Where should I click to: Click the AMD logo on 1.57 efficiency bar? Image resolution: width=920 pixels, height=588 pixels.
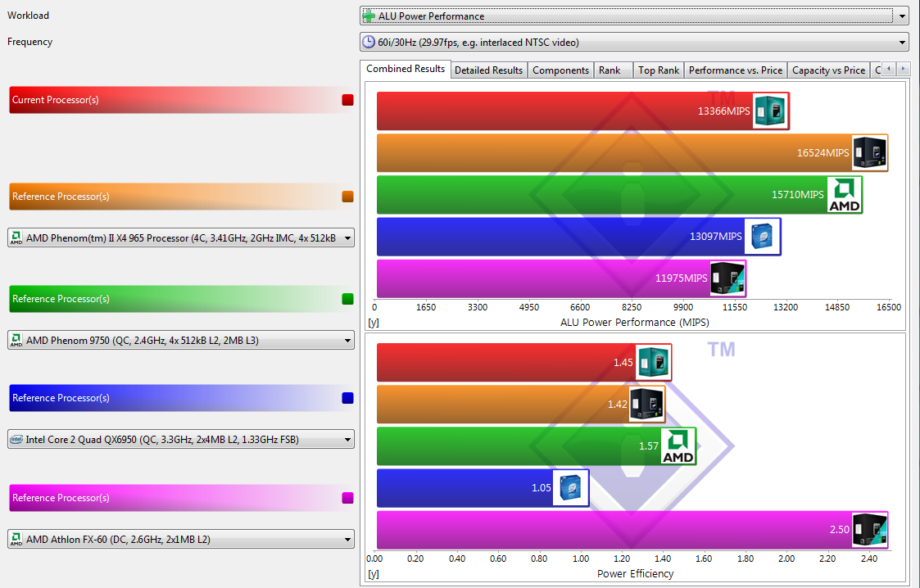(678, 446)
